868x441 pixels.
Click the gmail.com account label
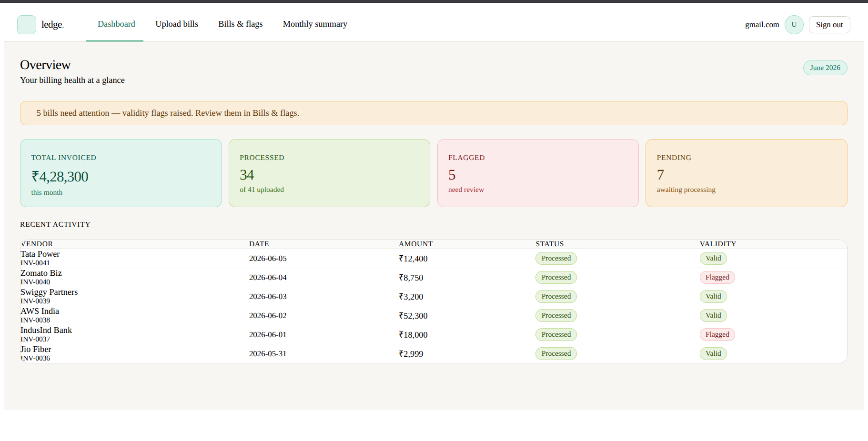point(762,25)
